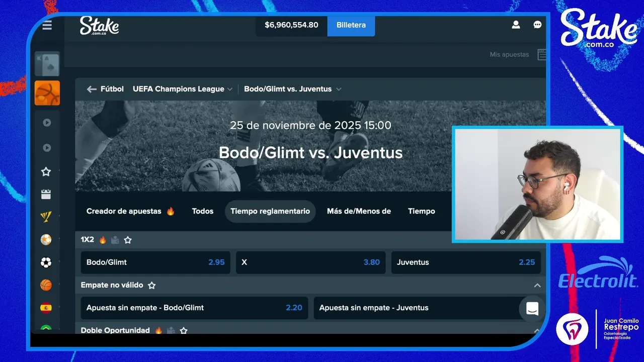
Task: Click the Billetera button
Action: click(x=351, y=25)
